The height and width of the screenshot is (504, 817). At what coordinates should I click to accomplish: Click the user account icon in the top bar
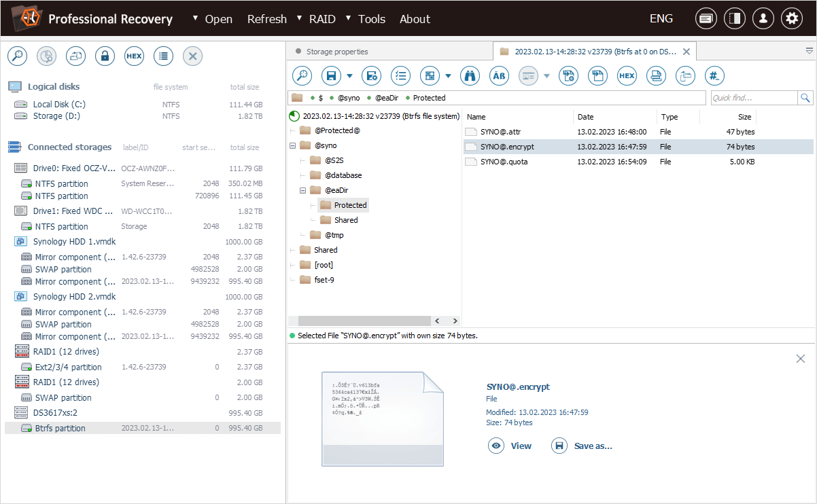point(763,18)
